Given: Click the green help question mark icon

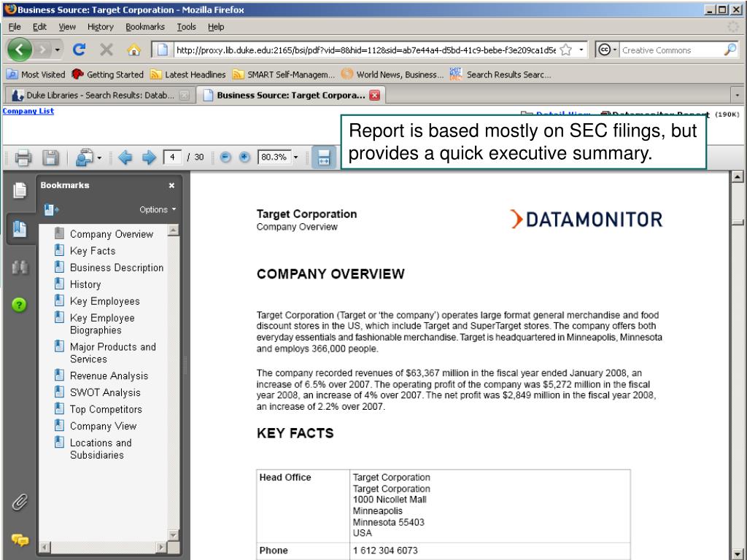Looking at the screenshot, I should [19, 305].
